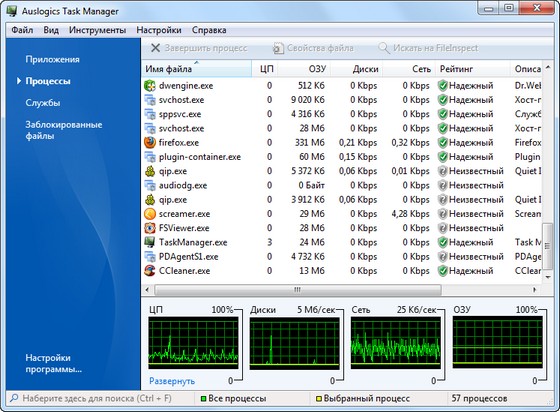560x412 pixels.
Task: Click the search magnifier icon in status bar
Action: point(14,398)
